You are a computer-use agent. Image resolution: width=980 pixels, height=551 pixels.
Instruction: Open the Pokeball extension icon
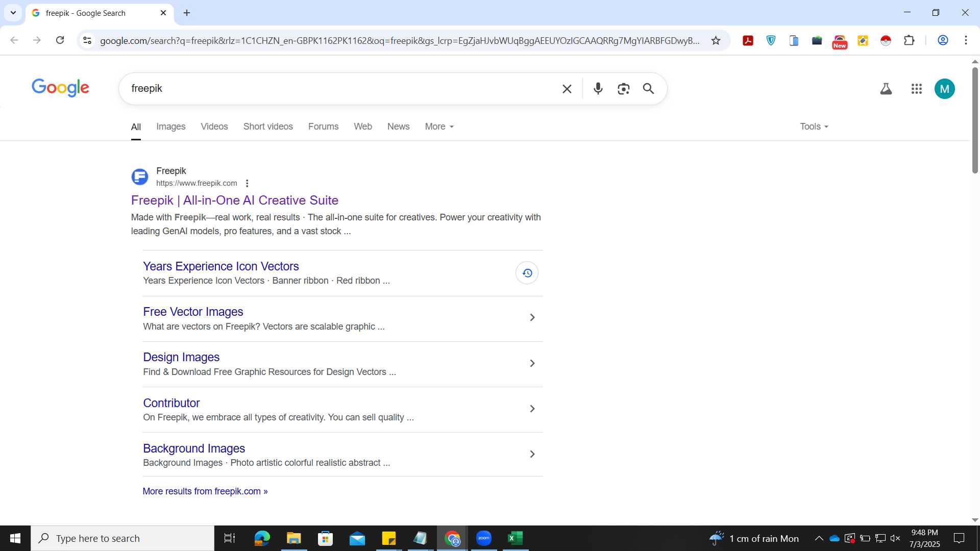click(886, 40)
